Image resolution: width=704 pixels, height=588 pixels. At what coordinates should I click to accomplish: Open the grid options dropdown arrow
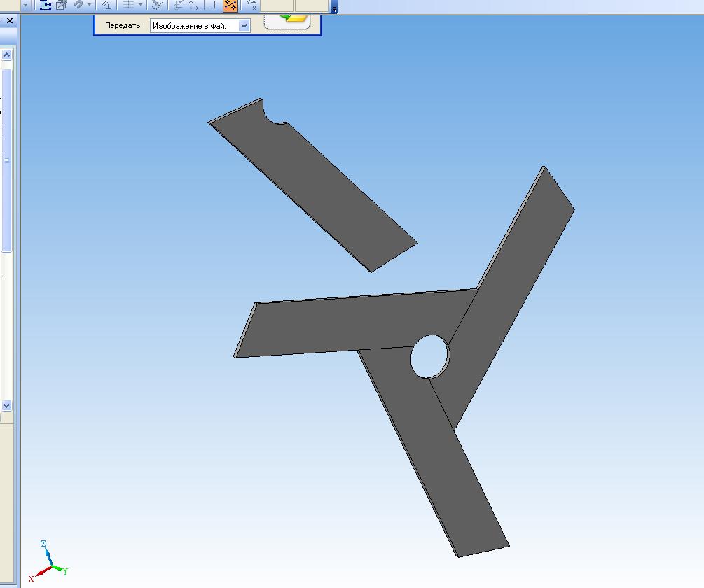(x=140, y=6)
